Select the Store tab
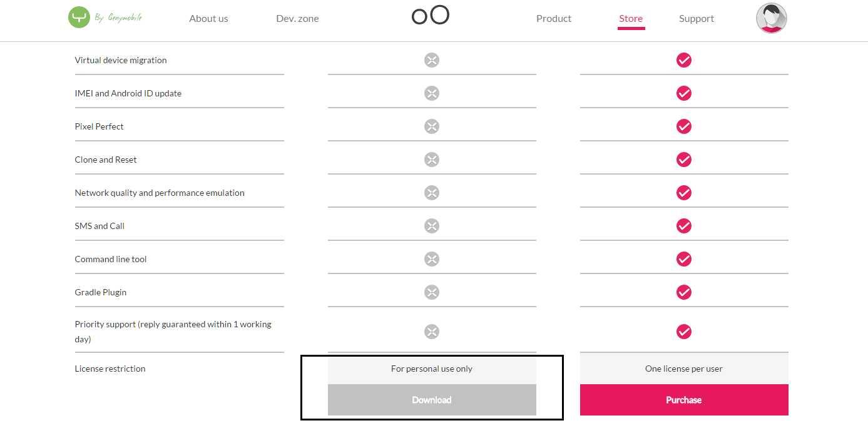This screenshot has width=868, height=428. [x=631, y=19]
